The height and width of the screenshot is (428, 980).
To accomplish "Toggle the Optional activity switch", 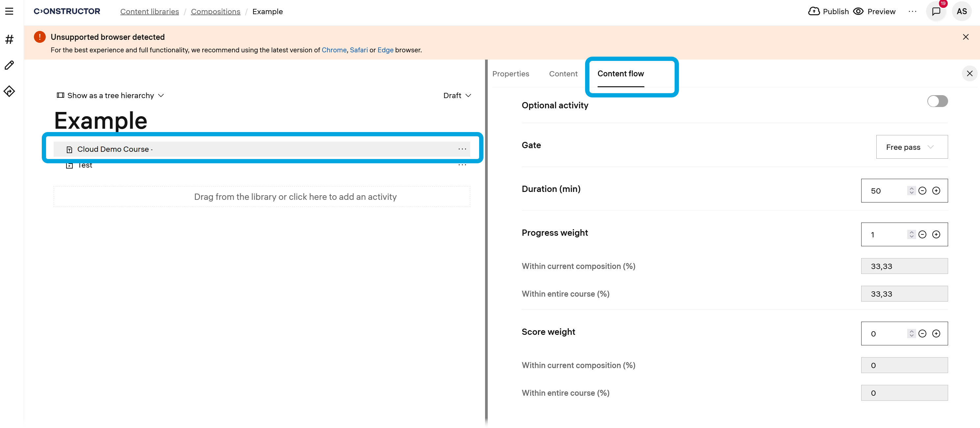I will coord(938,101).
